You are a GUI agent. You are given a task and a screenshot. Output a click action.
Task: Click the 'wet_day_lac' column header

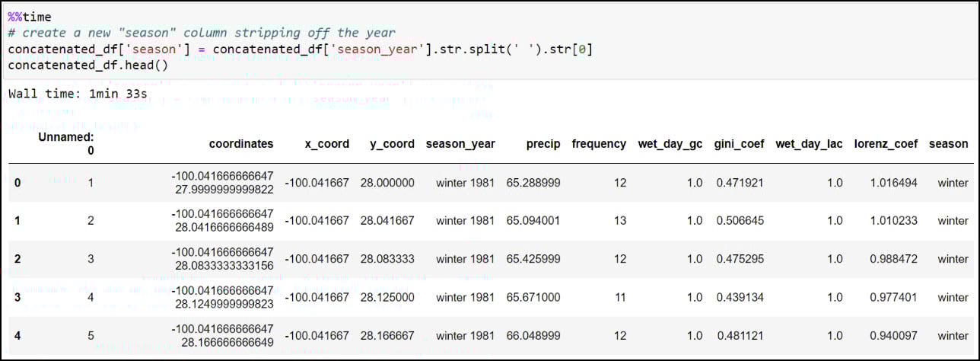coord(809,143)
